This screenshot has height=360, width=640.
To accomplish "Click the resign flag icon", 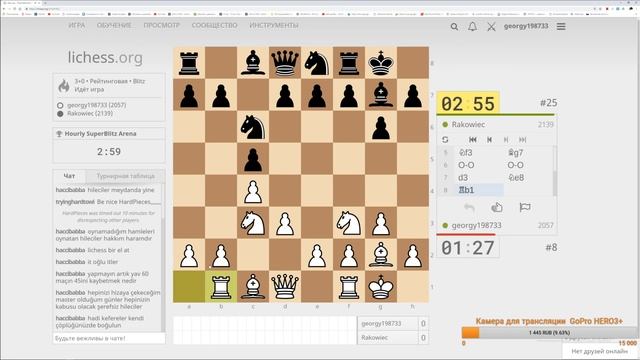I will tap(524, 207).
